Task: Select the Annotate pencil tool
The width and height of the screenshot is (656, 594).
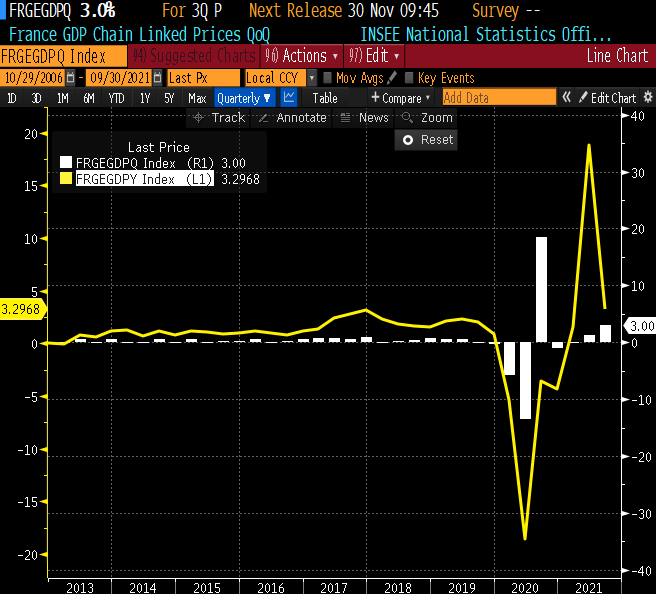Action: point(293,118)
